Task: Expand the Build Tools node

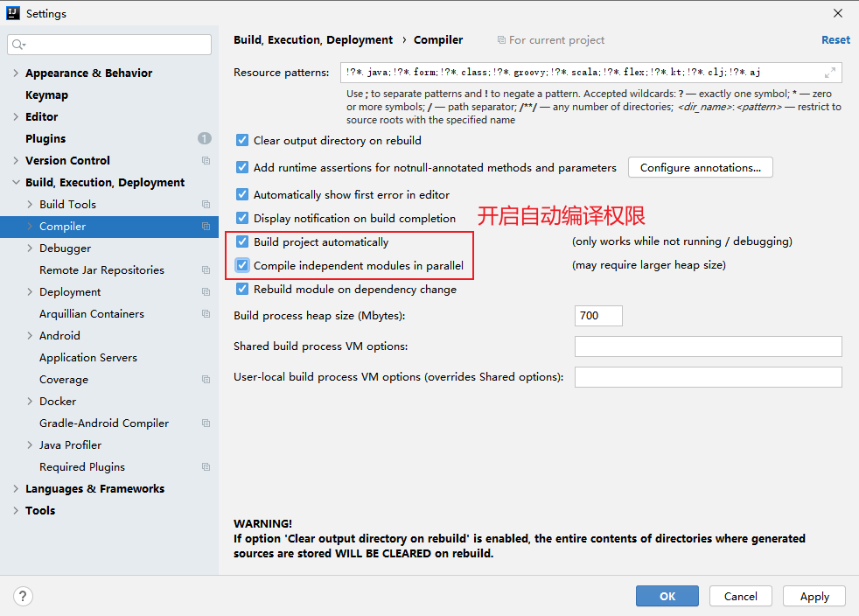Action: click(30, 205)
